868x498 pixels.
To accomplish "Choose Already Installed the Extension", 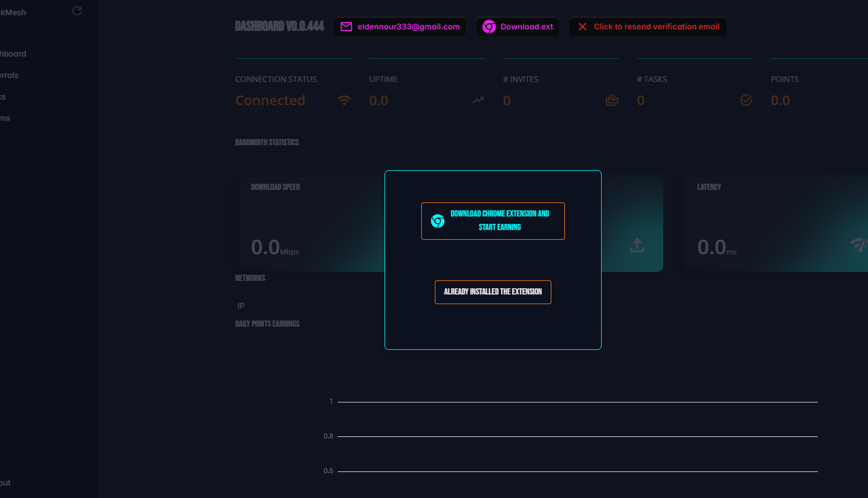I will pos(493,292).
